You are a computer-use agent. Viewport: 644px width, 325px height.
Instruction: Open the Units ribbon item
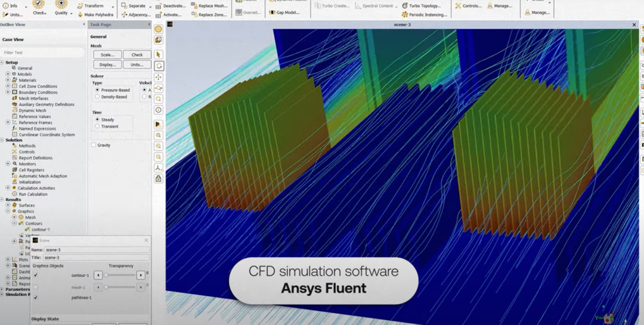[13, 14]
